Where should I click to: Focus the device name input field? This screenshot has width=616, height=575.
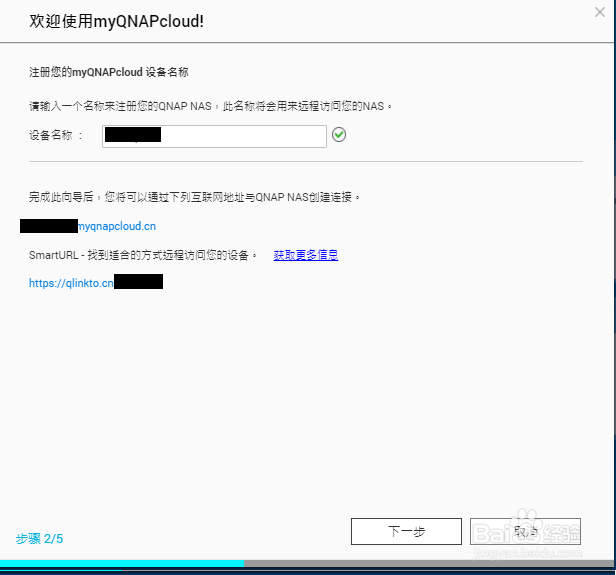point(214,136)
